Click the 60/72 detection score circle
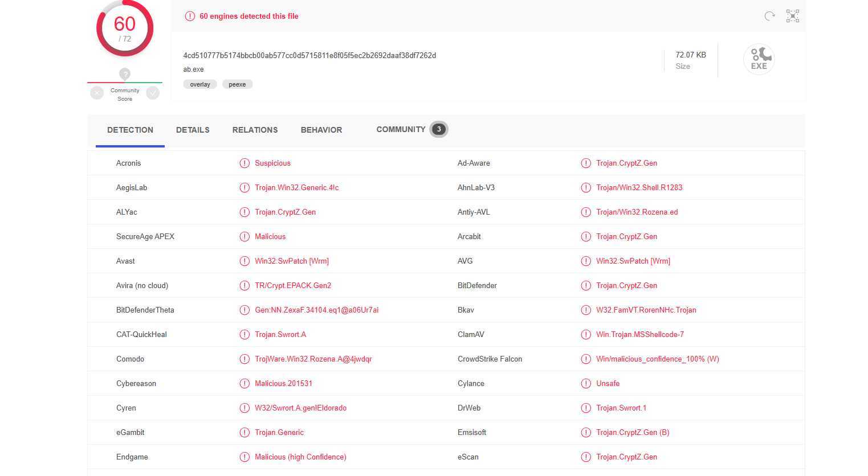Screen dimensions: 868x476 coord(125,28)
